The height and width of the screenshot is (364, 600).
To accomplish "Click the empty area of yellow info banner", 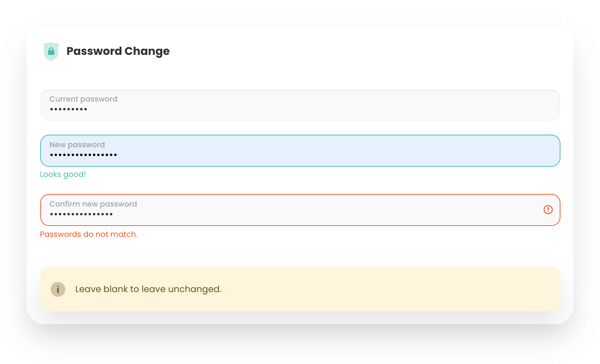I will [x=375, y=289].
